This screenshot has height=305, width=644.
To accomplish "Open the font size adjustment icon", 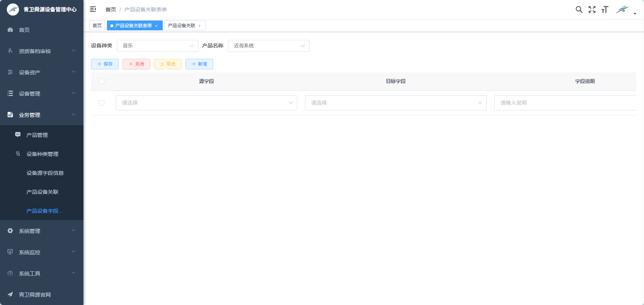I will coord(605,9).
